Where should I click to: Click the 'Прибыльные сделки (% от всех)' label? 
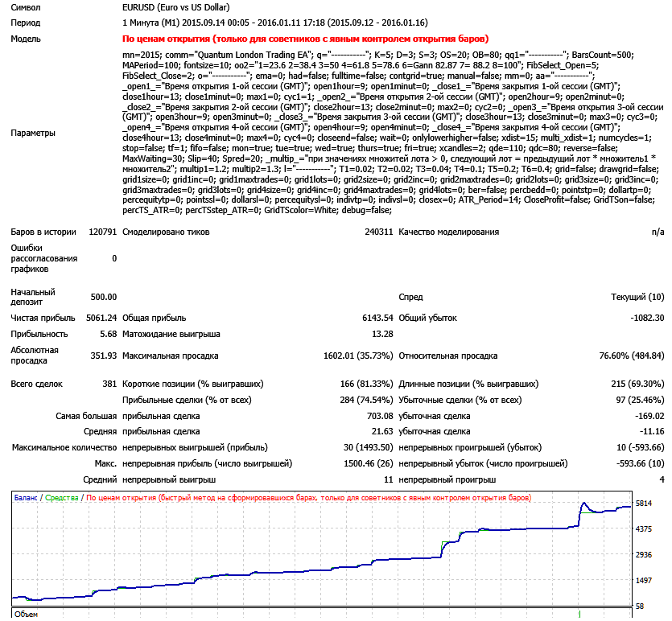coord(187,400)
